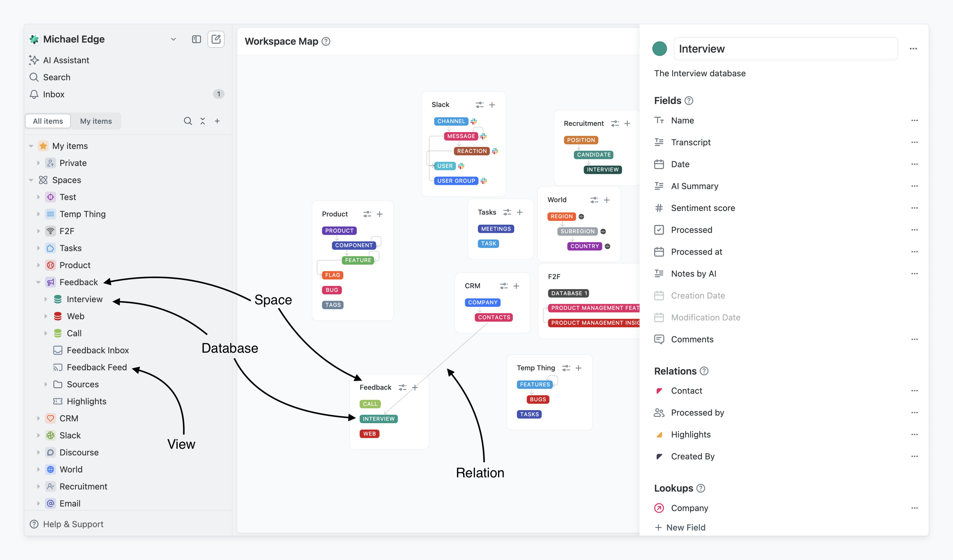The height and width of the screenshot is (560, 953).
Task: Toggle the sidebar panel layout icon
Action: click(196, 39)
